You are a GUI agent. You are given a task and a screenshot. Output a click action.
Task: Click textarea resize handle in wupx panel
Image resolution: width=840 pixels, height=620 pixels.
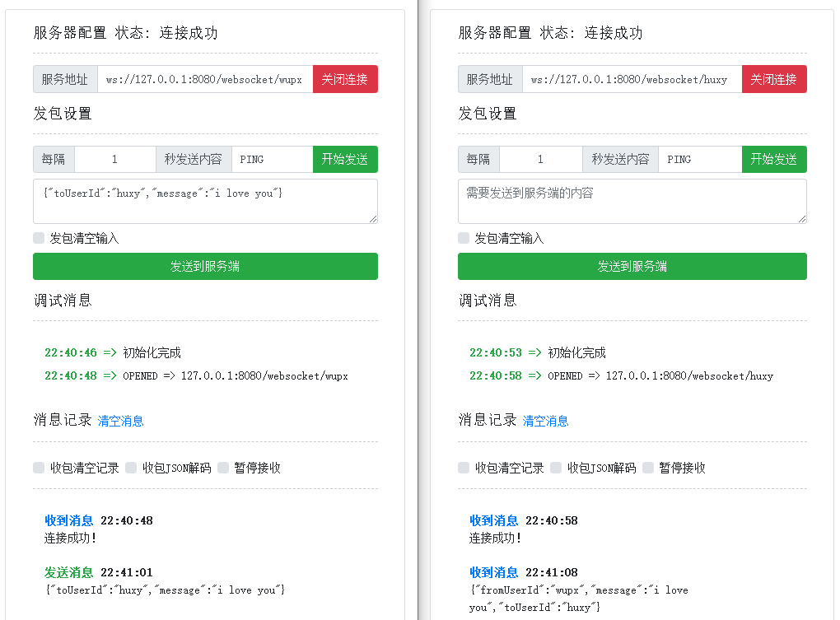tap(373, 219)
